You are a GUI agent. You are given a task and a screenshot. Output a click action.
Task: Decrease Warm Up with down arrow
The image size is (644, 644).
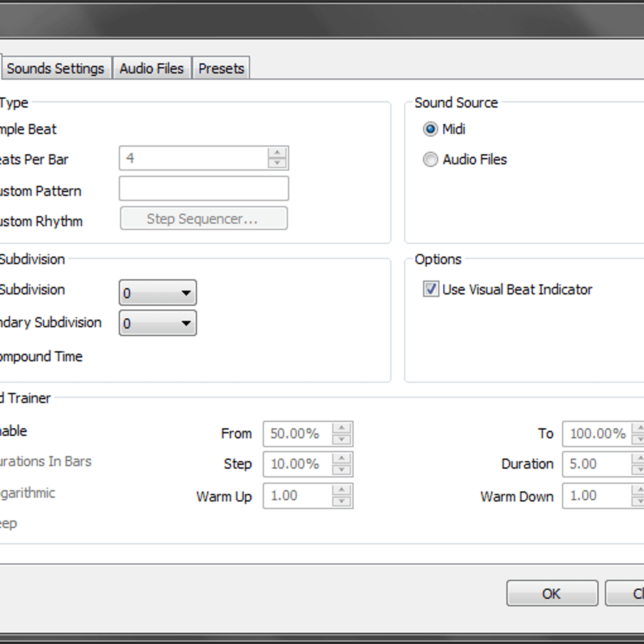(x=342, y=501)
